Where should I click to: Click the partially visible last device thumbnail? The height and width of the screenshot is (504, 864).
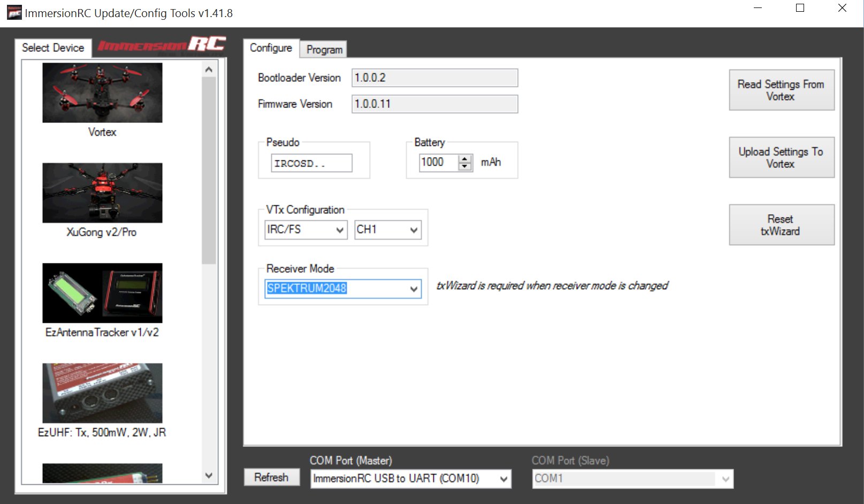102,473
